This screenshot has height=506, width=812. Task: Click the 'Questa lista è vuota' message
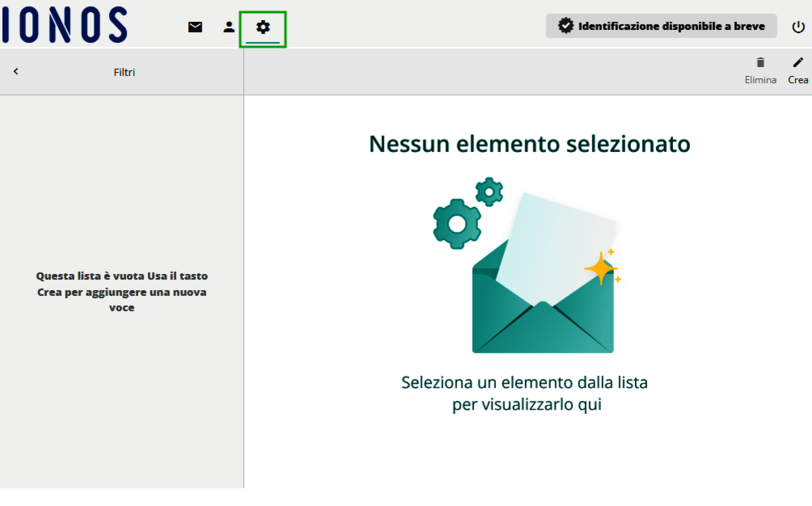[122, 292]
